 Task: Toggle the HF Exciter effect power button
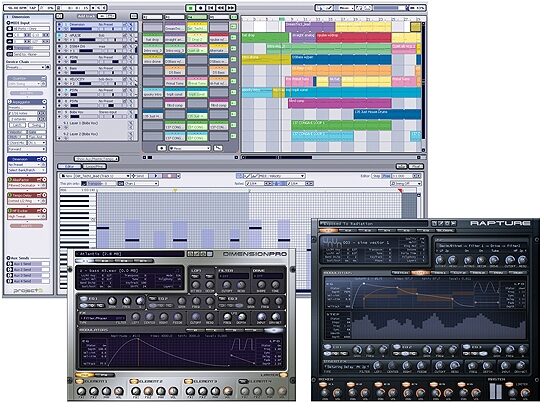click(10, 211)
